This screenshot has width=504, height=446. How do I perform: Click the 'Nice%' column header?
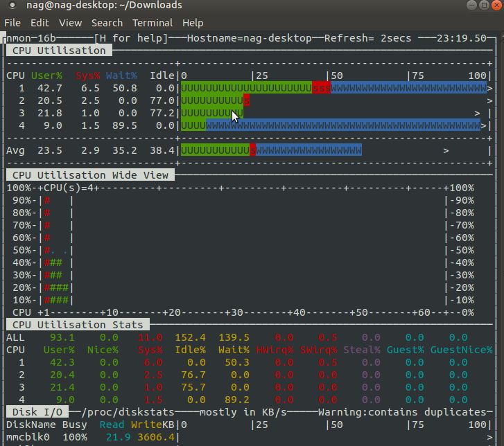(x=103, y=350)
